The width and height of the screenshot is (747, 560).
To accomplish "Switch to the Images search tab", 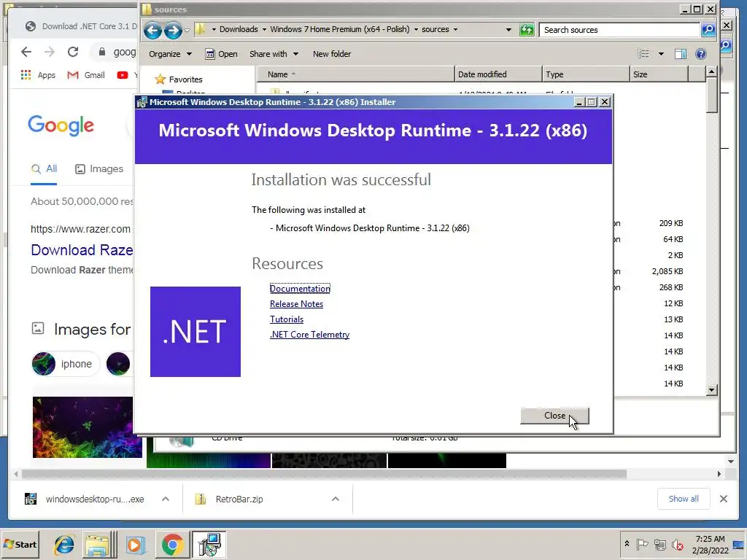I will [x=99, y=168].
